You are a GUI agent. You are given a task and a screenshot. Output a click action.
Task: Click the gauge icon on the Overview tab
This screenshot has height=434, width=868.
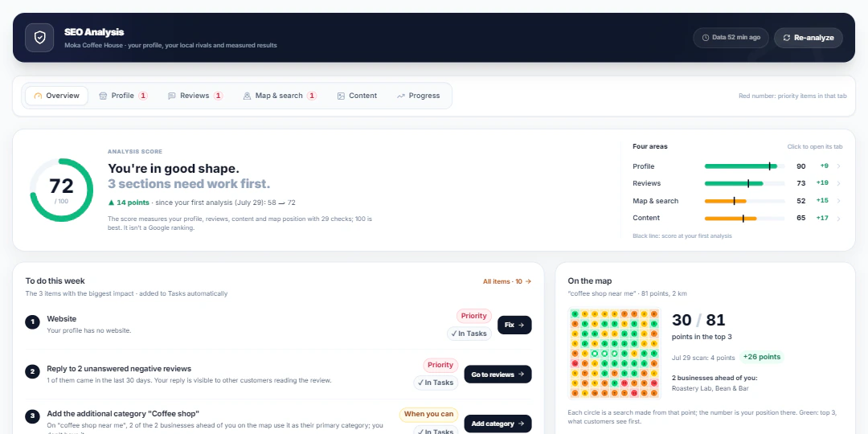coord(39,96)
